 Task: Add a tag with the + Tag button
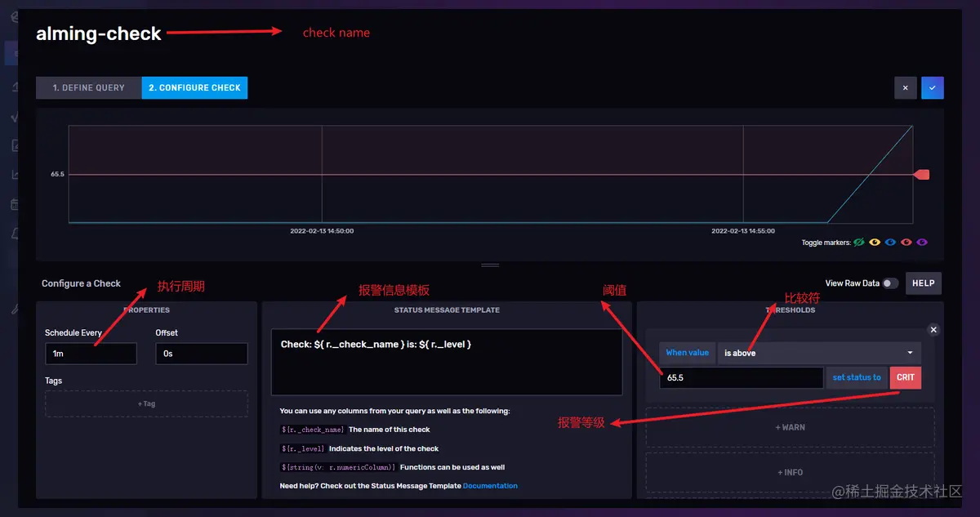tap(146, 404)
